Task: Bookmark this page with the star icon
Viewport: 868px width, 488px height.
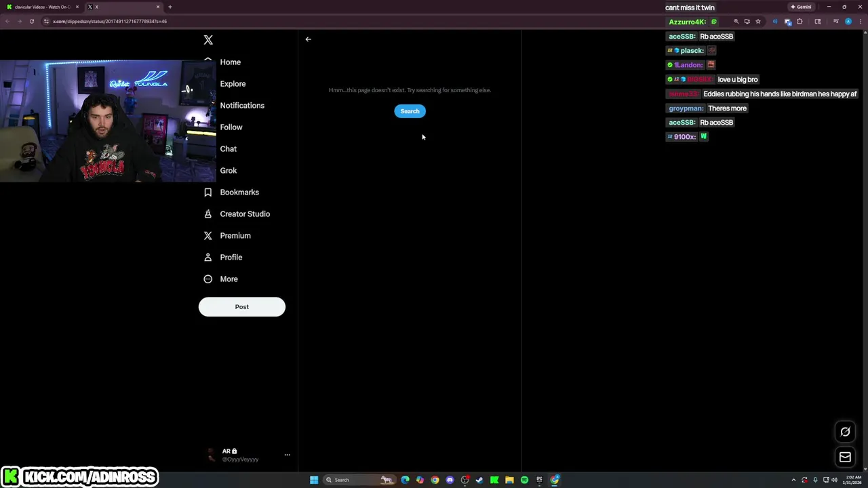Action: click(758, 21)
